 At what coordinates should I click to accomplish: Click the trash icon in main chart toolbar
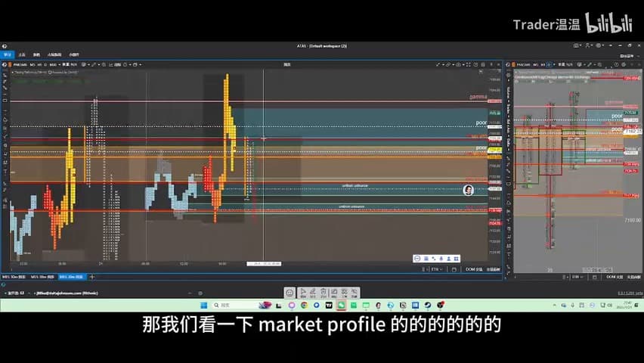(483, 64)
